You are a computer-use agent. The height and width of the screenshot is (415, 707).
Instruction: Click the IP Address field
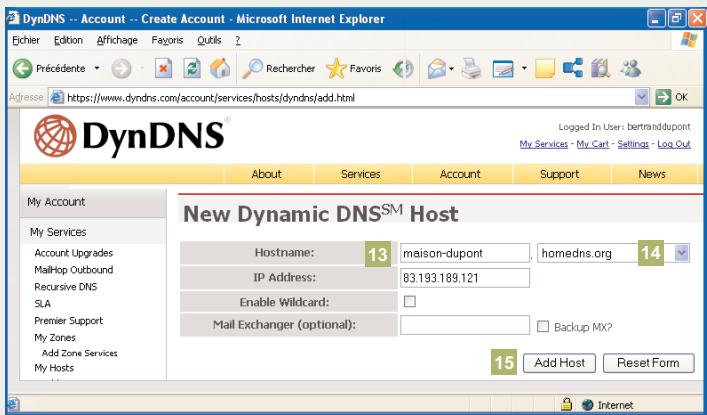coord(464,278)
